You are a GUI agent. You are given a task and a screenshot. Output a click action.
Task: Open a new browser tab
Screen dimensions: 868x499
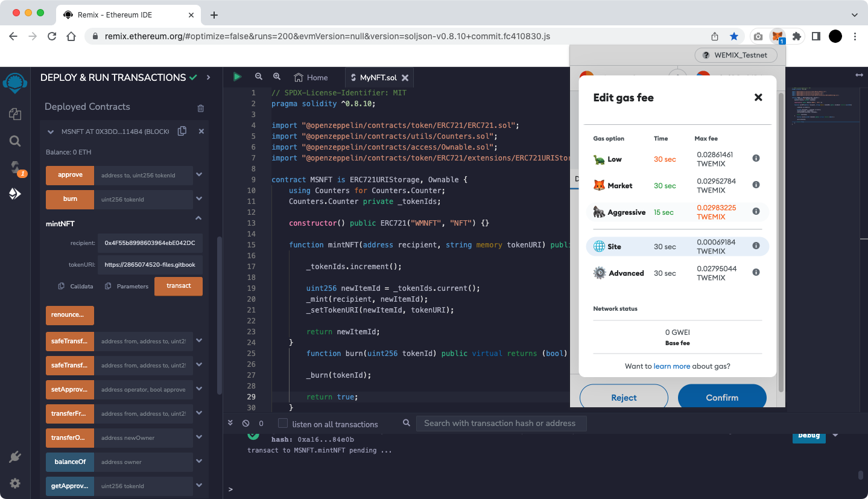coord(214,14)
